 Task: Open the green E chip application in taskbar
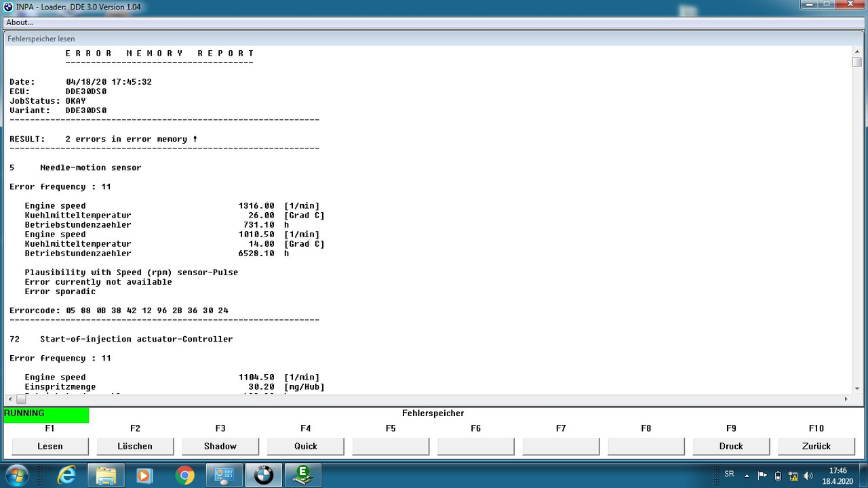(x=302, y=475)
